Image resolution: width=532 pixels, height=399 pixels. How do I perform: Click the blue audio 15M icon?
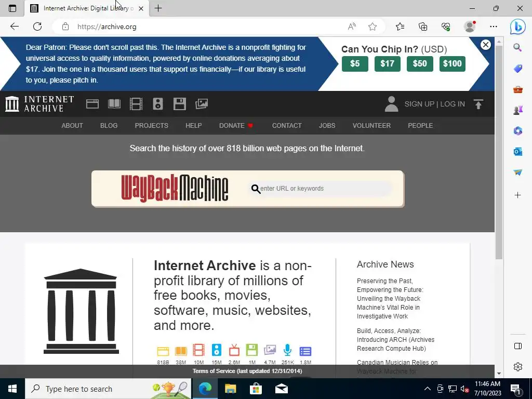[217, 350]
